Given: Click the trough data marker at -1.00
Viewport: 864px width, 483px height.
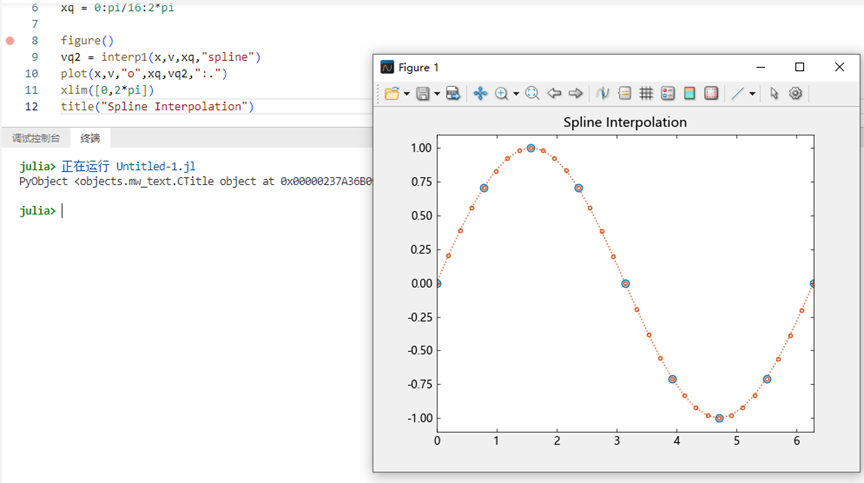Looking at the screenshot, I should pyautogui.click(x=719, y=419).
